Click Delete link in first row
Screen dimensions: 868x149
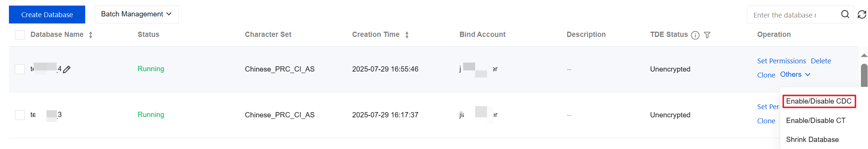click(821, 61)
